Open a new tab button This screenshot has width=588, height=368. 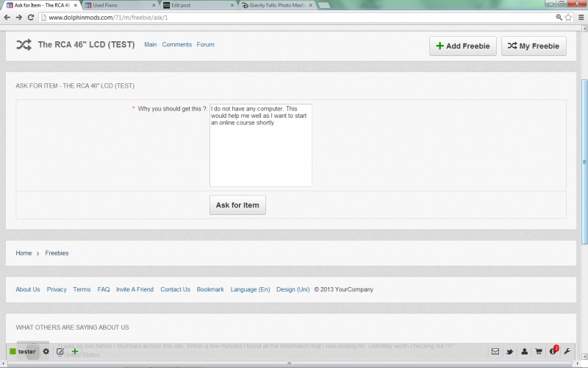tap(324, 5)
